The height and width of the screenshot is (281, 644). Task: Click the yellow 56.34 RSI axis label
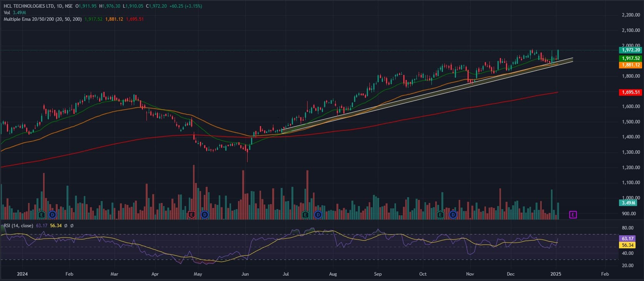pos(627,245)
